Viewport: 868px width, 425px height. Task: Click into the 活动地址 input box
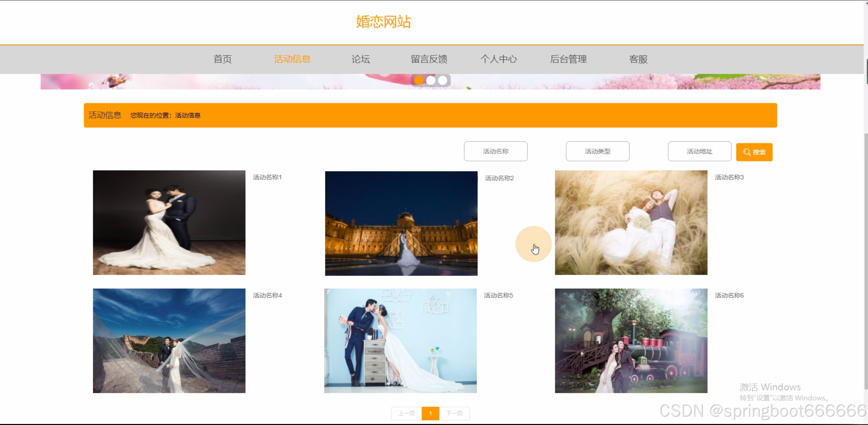click(x=699, y=151)
